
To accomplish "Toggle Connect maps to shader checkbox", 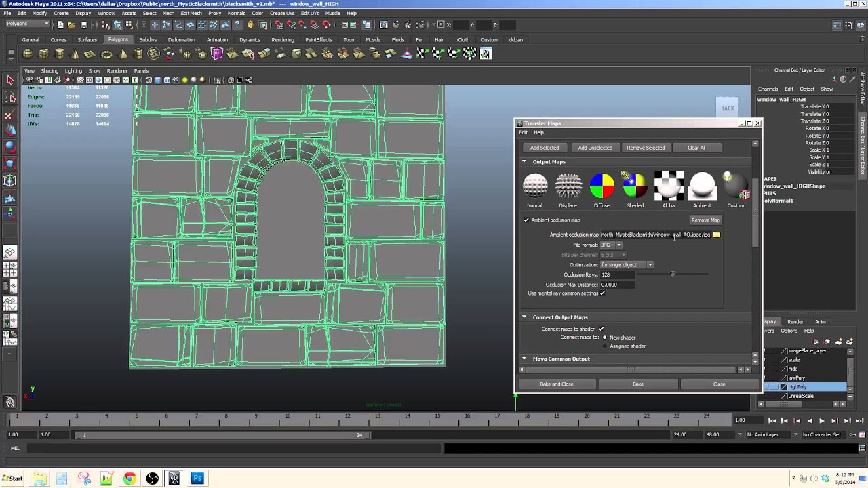I will coord(601,329).
